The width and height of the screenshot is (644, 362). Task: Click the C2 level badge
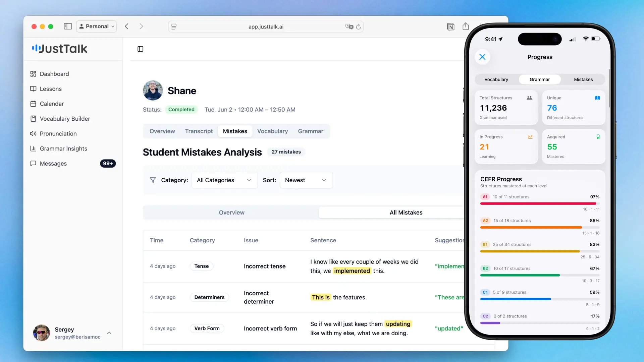(485, 316)
